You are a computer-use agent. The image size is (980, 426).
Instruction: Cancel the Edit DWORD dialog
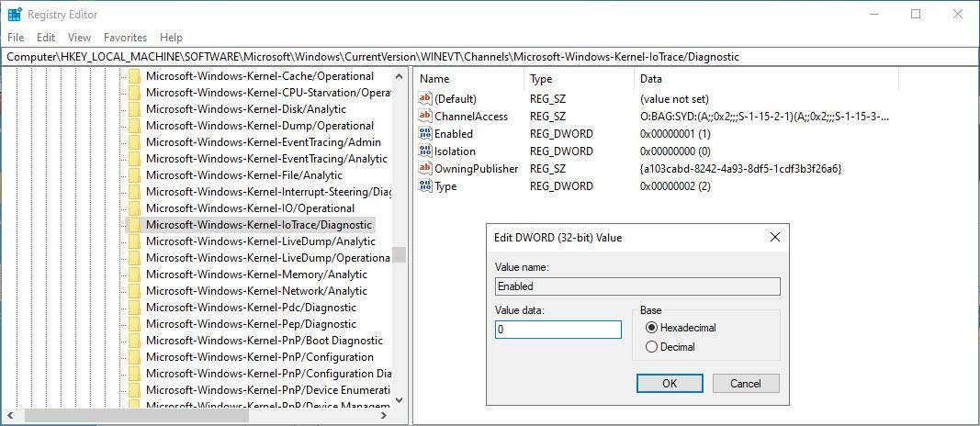(745, 383)
